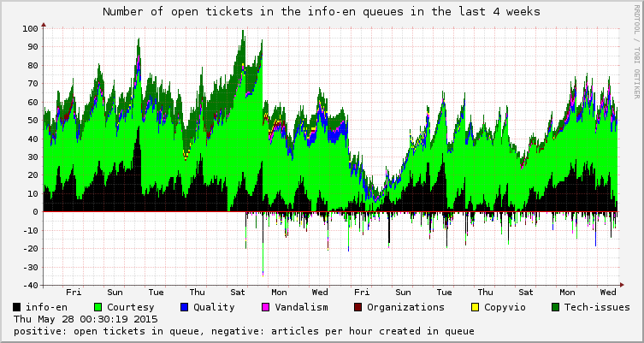Viewport: 644px width, 343px height.
Task: Click the y-axis label '0'
Action: 35,211
